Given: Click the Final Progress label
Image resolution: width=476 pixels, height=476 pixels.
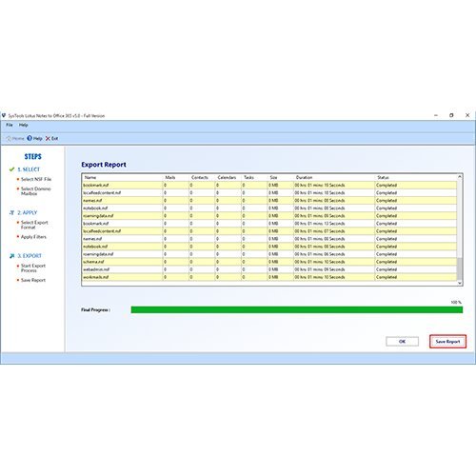Looking at the screenshot, I should [95, 309].
